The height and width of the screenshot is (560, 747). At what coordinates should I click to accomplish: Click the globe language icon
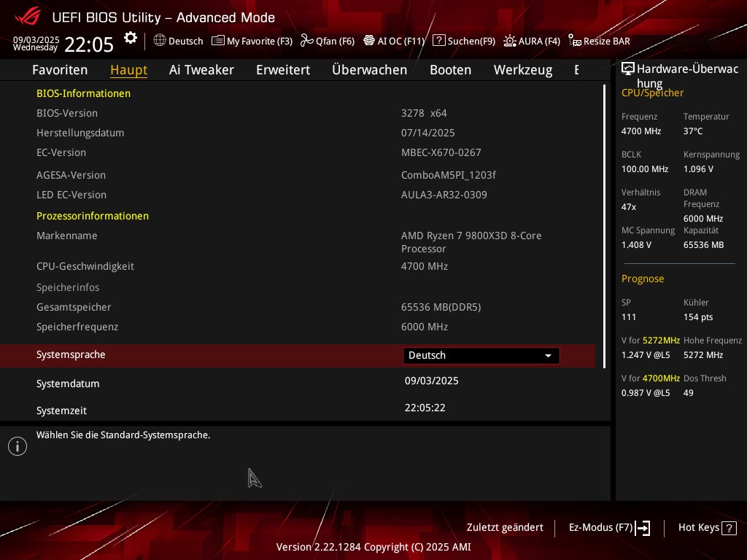click(x=160, y=41)
